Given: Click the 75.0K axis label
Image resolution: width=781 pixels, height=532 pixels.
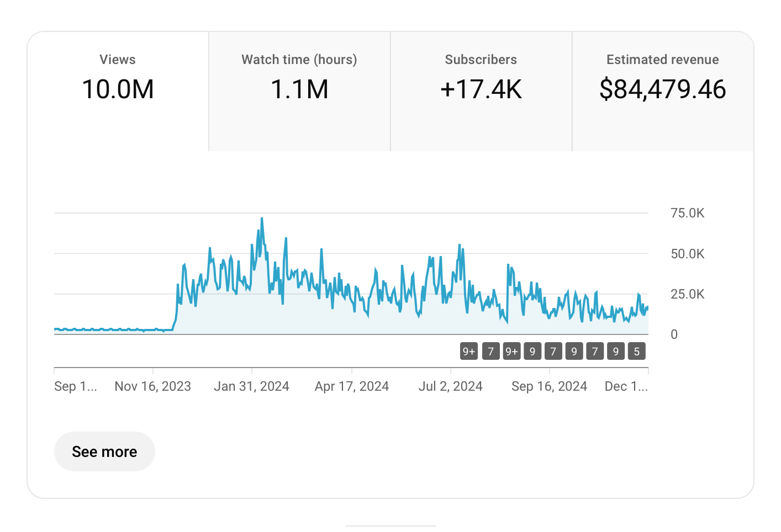Looking at the screenshot, I should coord(687,213).
